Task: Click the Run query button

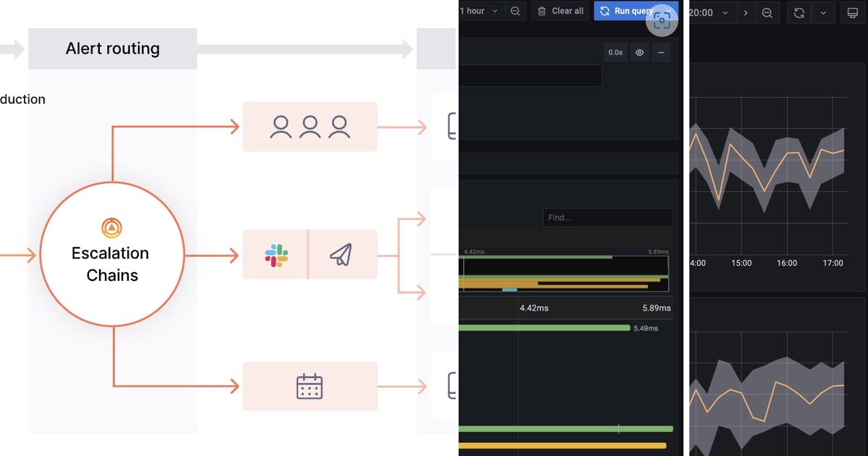Action: point(631,10)
